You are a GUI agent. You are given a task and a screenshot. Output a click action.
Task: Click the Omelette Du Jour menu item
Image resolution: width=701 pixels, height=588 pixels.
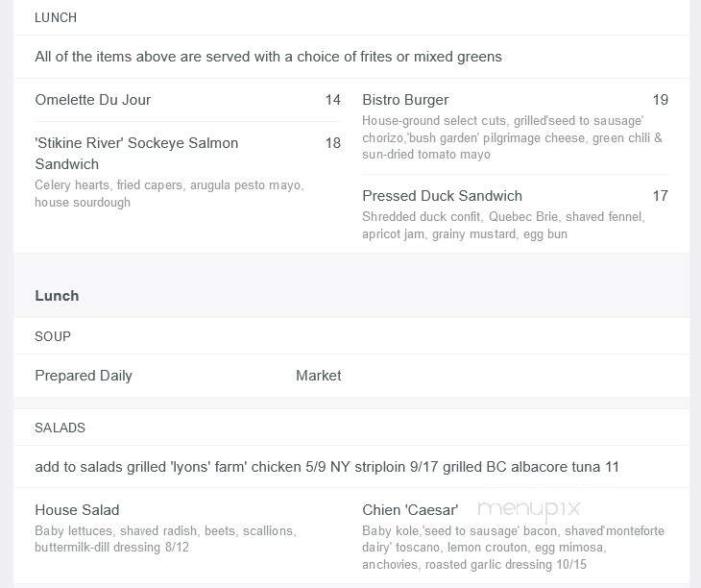92,100
